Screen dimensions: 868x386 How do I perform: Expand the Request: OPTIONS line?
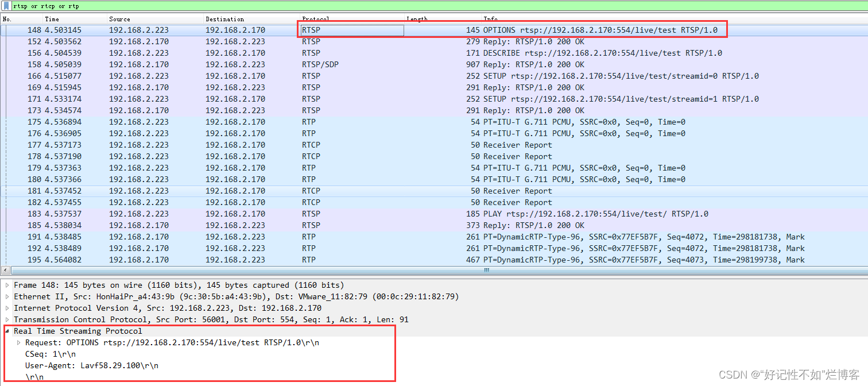(19, 343)
